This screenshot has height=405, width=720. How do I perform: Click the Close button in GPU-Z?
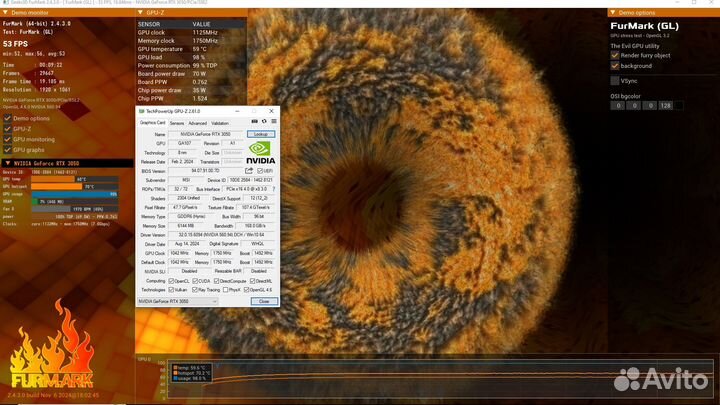[264, 301]
